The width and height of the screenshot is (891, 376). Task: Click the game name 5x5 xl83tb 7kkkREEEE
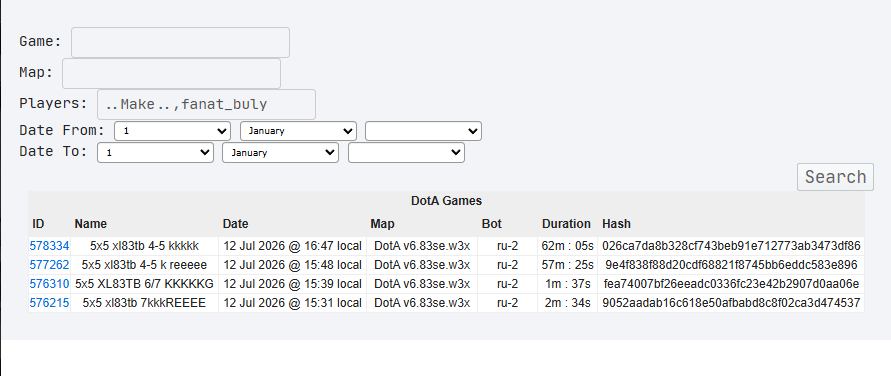coord(144,303)
